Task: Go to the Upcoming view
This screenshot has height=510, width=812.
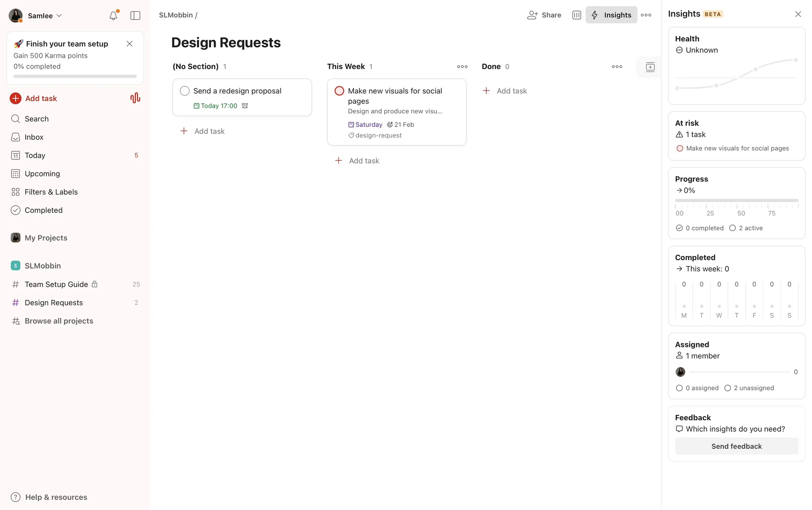Action: (42, 174)
